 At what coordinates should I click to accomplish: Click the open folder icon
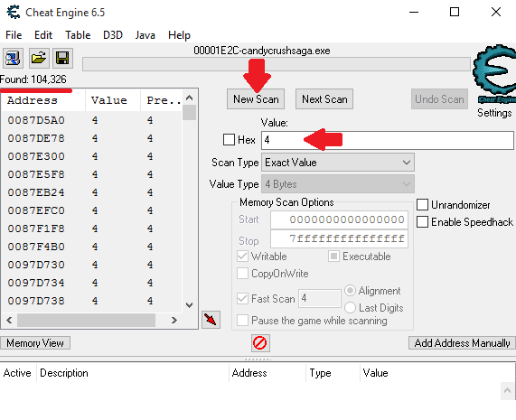pyautogui.click(x=39, y=58)
